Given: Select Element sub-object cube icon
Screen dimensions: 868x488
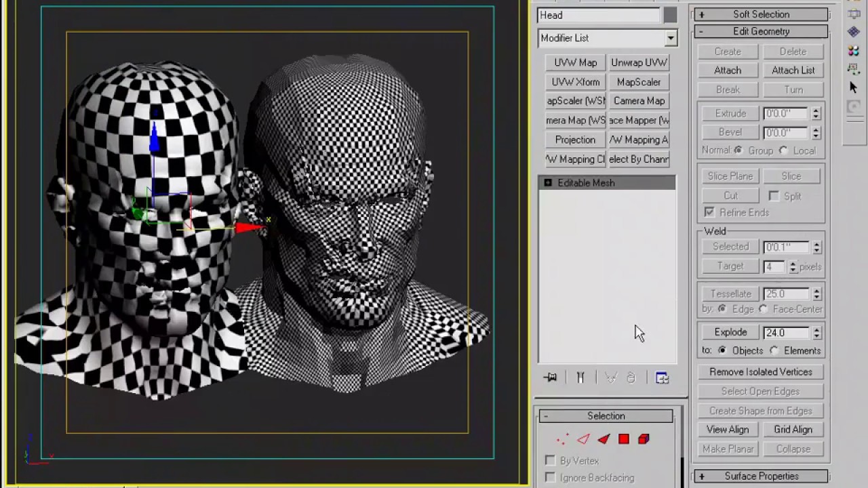Looking at the screenshot, I should 644,439.
